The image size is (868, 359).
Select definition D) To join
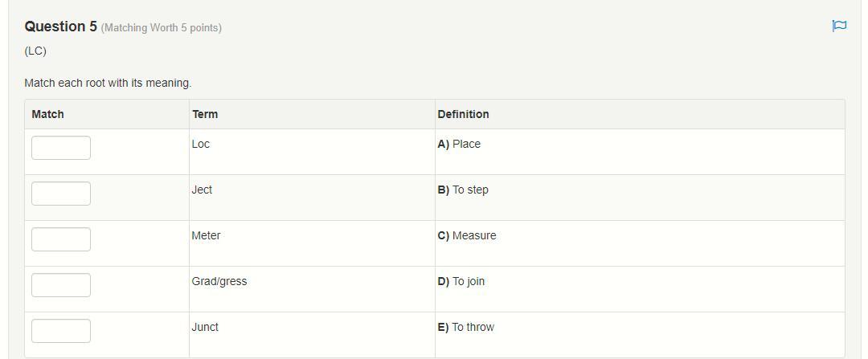tap(461, 282)
